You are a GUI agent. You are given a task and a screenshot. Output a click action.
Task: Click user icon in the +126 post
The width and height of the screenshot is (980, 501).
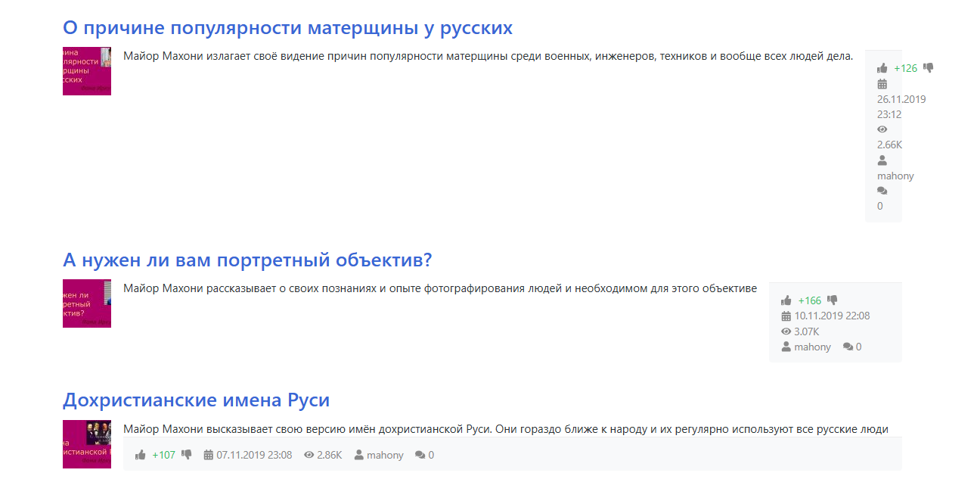(882, 160)
